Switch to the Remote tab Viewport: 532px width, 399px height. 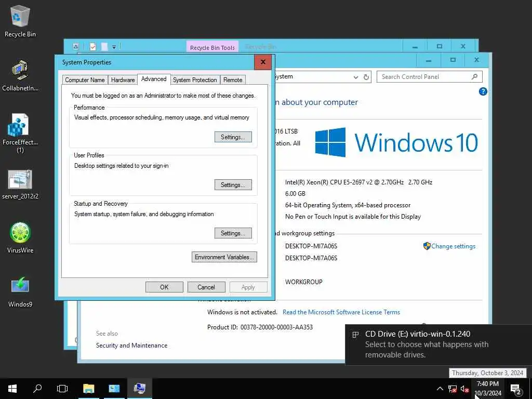point(233,80)
